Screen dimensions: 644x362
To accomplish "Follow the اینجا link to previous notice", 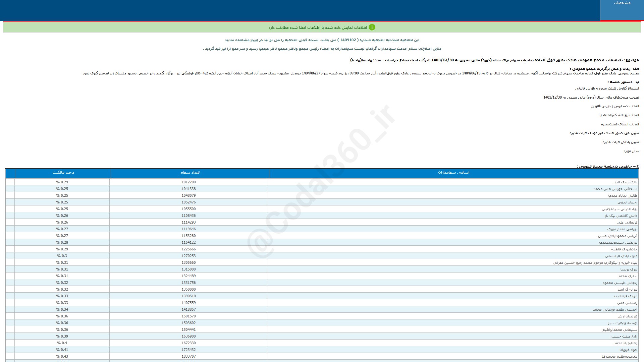I will pos(255,40).
